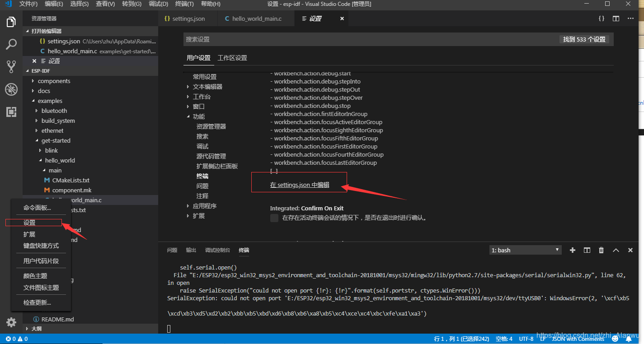Open the Debug view icon

[x=11, y=89]
